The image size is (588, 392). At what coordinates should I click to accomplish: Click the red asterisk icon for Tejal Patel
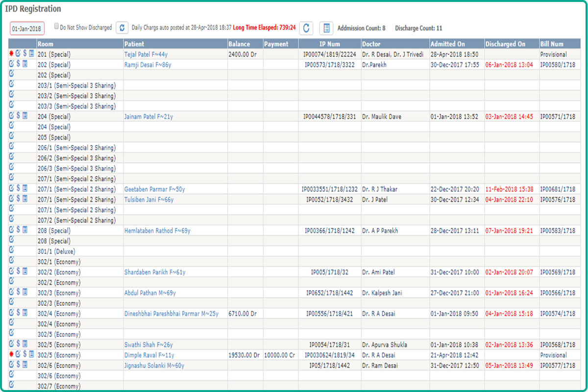11,53
